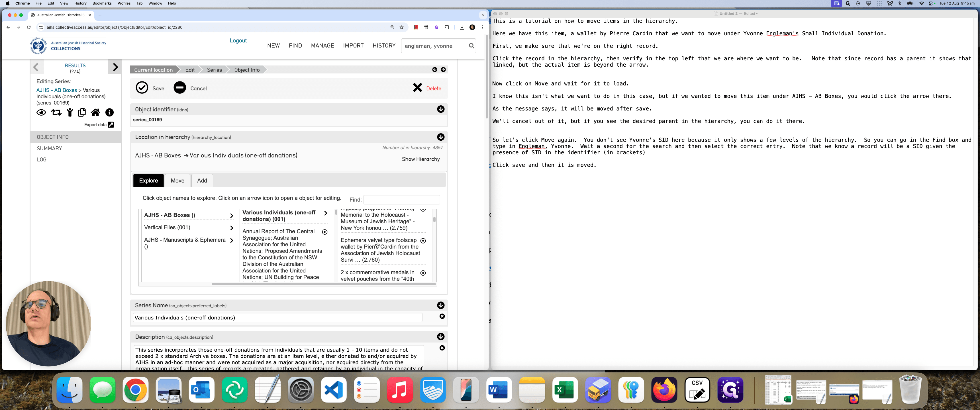Open the FIND menu

pyautogui.click(x=295, y=46)
